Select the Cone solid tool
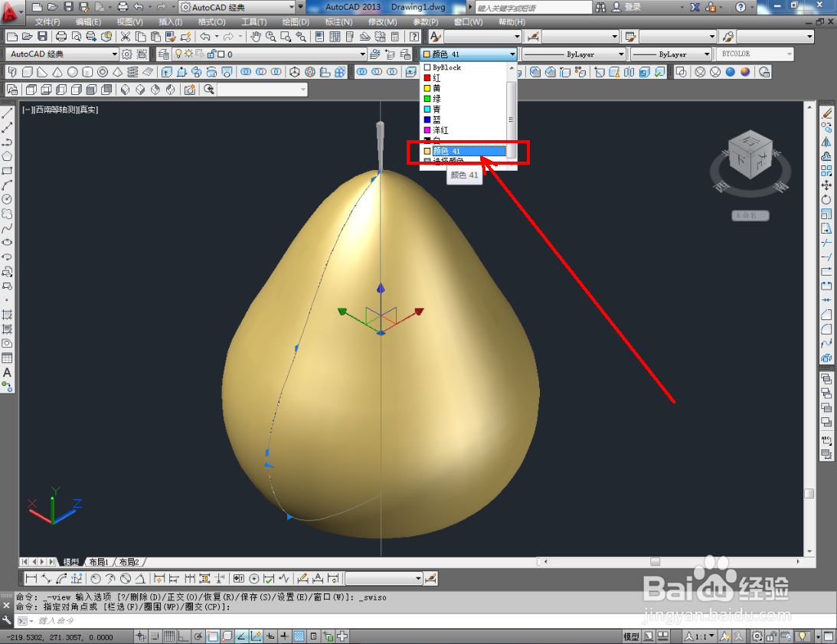 [x=57, y=72]
